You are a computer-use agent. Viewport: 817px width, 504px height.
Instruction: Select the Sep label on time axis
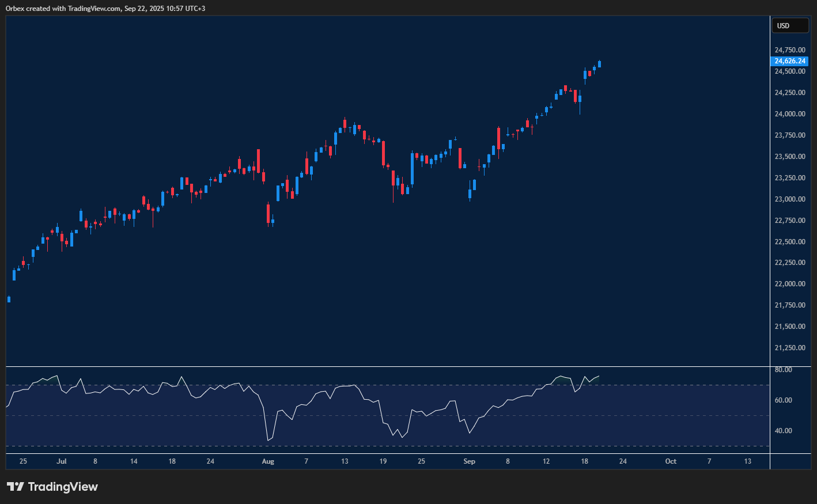point(469,461)
